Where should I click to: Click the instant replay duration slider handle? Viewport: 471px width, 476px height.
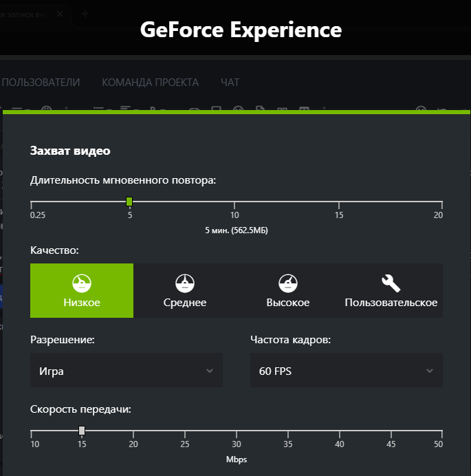coord(129,202)
